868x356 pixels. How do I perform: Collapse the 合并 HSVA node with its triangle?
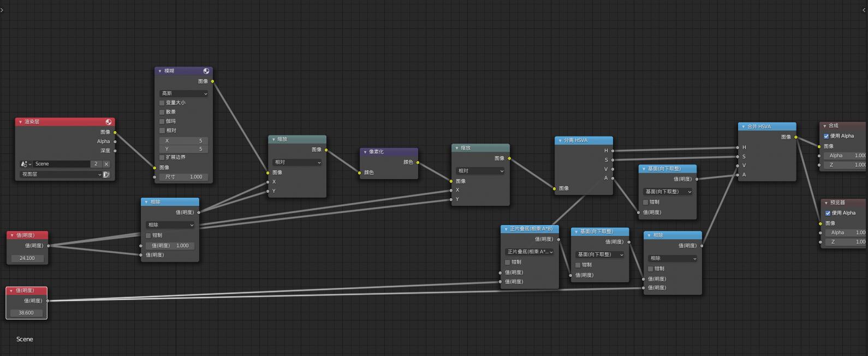tap(743, 127)
